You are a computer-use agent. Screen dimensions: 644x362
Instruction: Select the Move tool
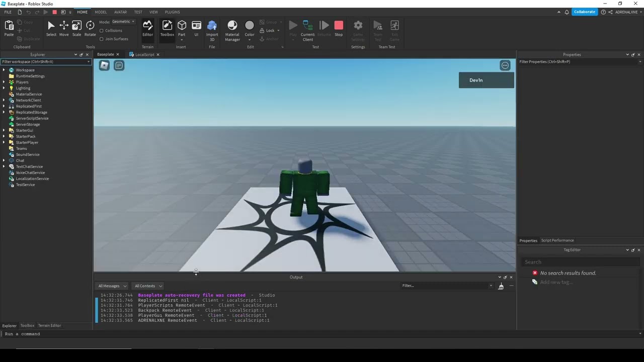(x=64, y=28)
